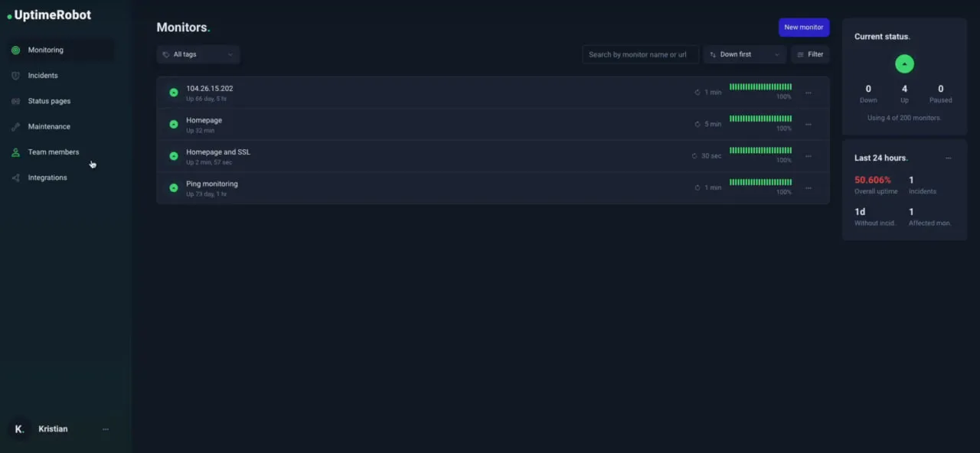Image resolution: width=980 pixels, height=453 pixels.
Task: Click the green status icon for Homepage monitor
Action: (x=174, y=124)
